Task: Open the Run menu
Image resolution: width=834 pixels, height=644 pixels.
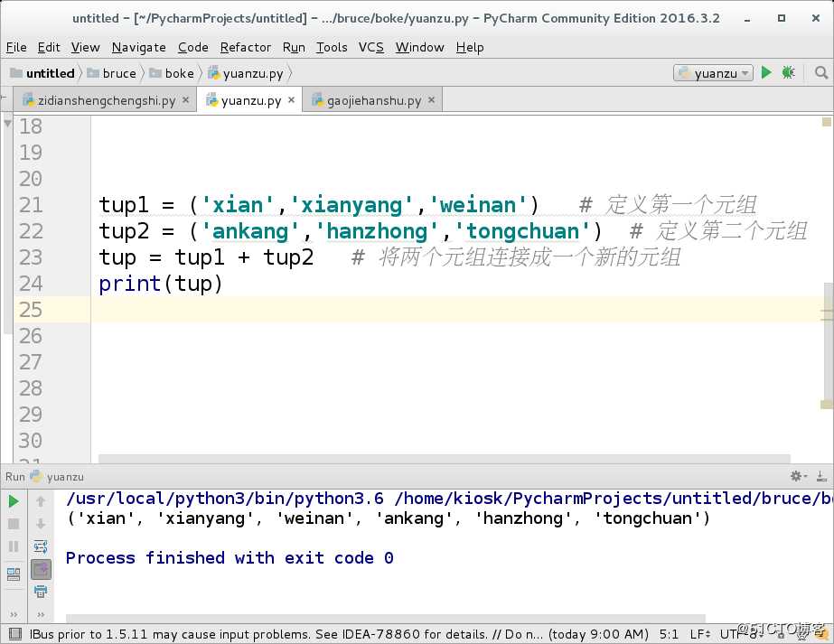Action: click(294, 47)
